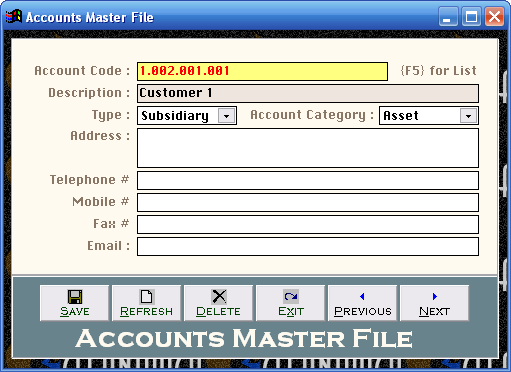Open the Account Category dropdown arrow

[x=469, y=116]
